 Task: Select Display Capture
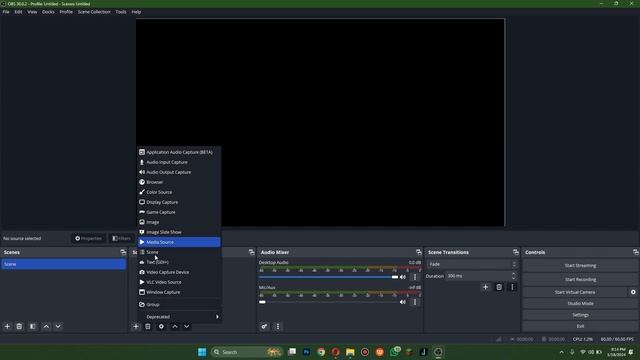coord(180,202)
